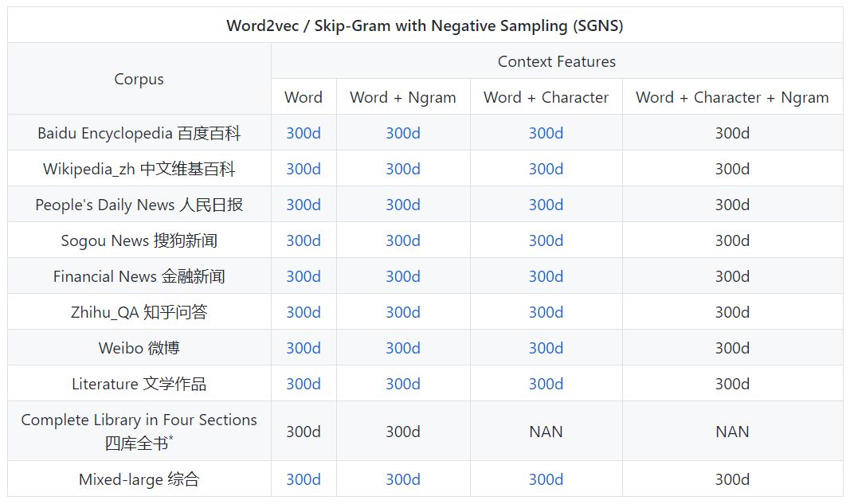Click Financial News Word + Character + Ngram 300d cell

point(732,275)
